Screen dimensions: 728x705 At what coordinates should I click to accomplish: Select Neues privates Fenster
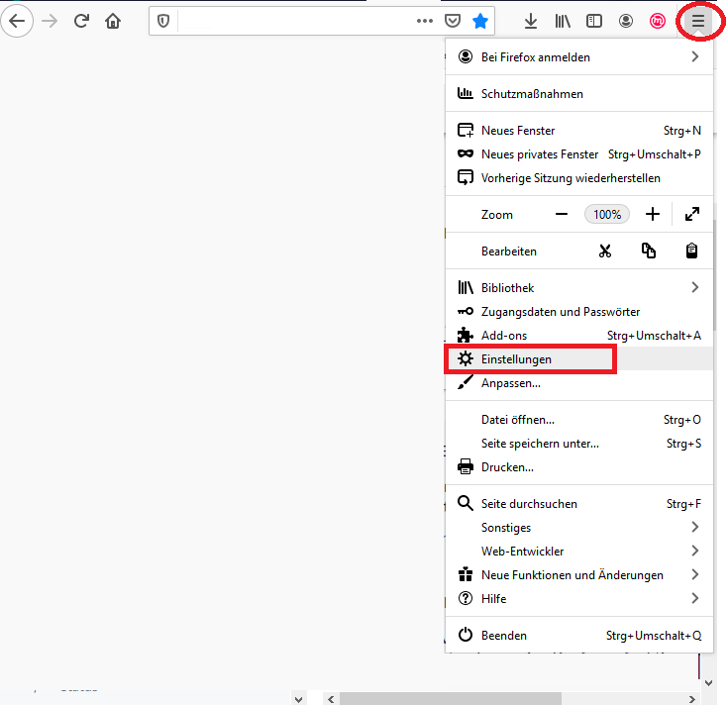click(x=540, y=154)
